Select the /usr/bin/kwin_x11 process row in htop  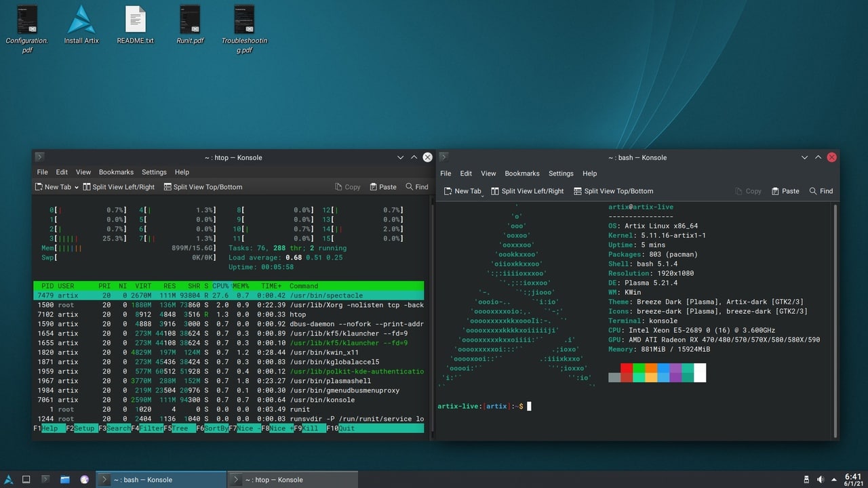click(x=229, y=352)
